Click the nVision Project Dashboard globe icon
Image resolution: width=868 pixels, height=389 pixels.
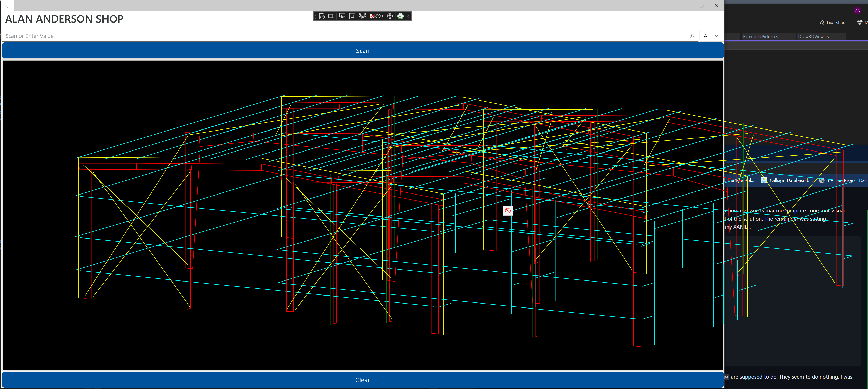[x=822, y=180]
